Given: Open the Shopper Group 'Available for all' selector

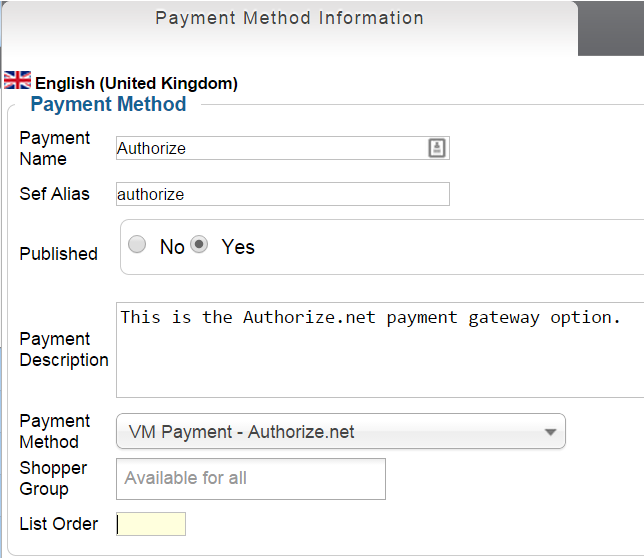Looking at the screenshot, I should 251,478.
